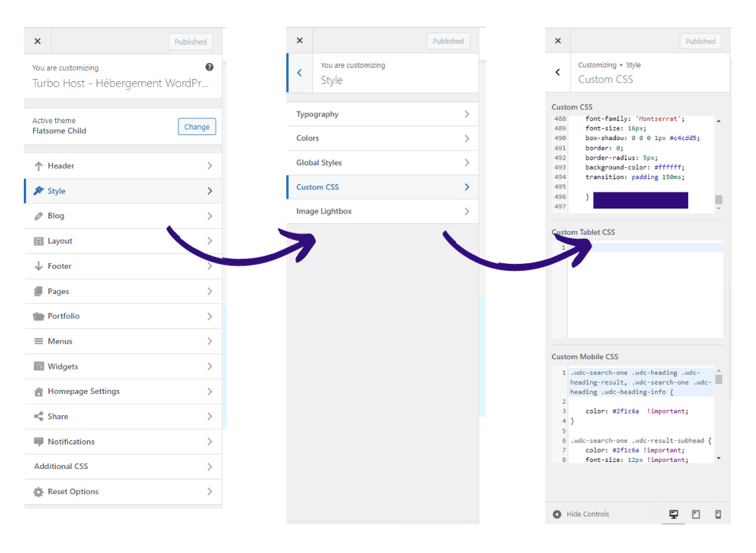
Task: Expand Typography chevron
Action: coord(467,114)
